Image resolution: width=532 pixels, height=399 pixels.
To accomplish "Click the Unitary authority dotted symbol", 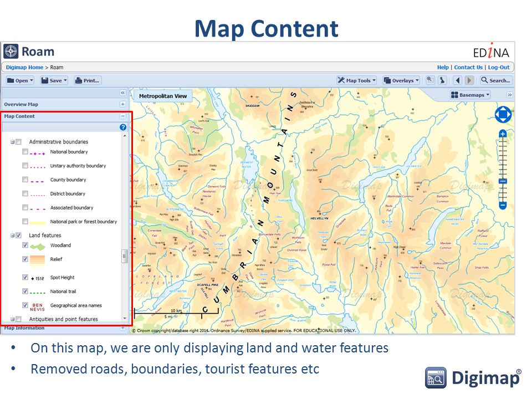I will pos(37,167).
